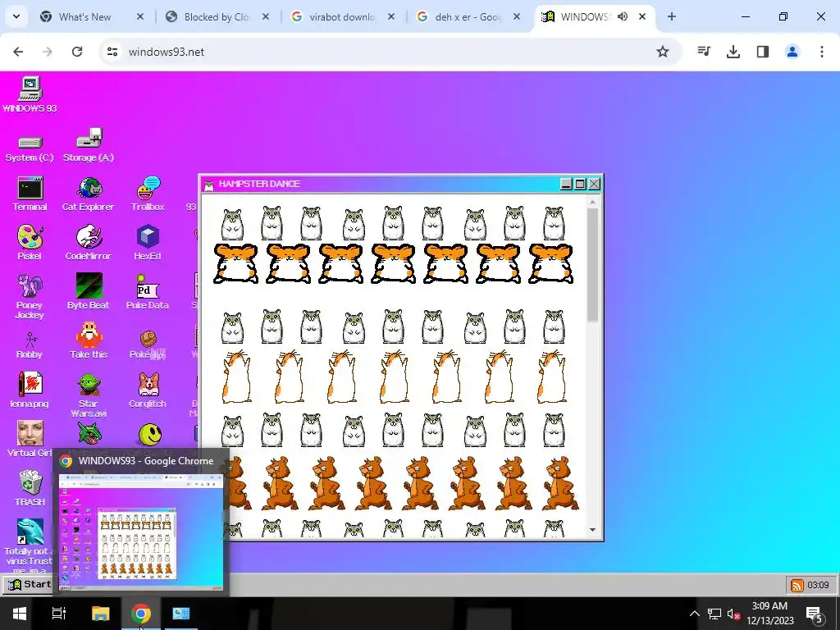Switch to the Blocked by Cloudflare tab
Screen dimensions: 840x630
point(218,16)
